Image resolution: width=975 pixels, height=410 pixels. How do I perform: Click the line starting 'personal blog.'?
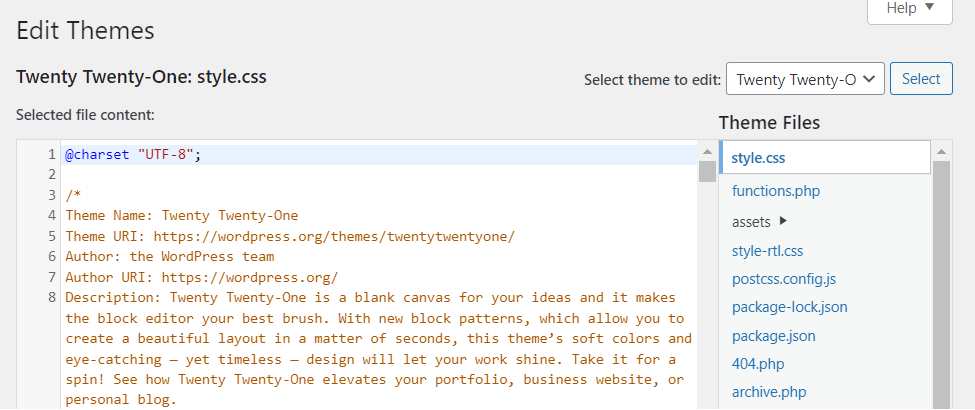(x=121, y=400)
